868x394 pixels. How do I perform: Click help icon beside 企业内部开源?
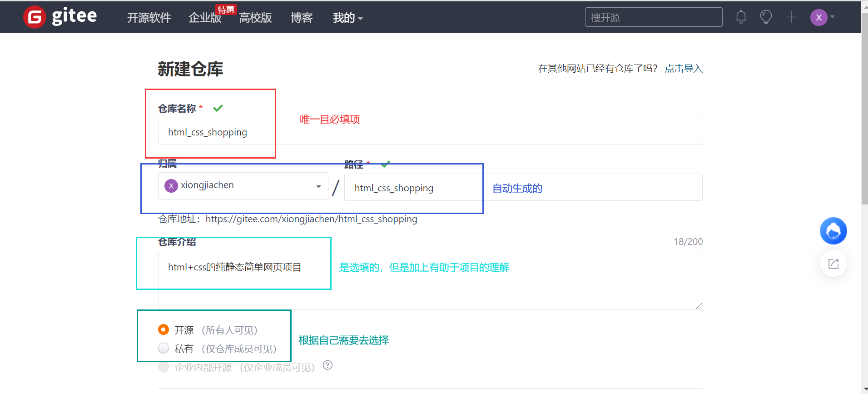[327, 365]
